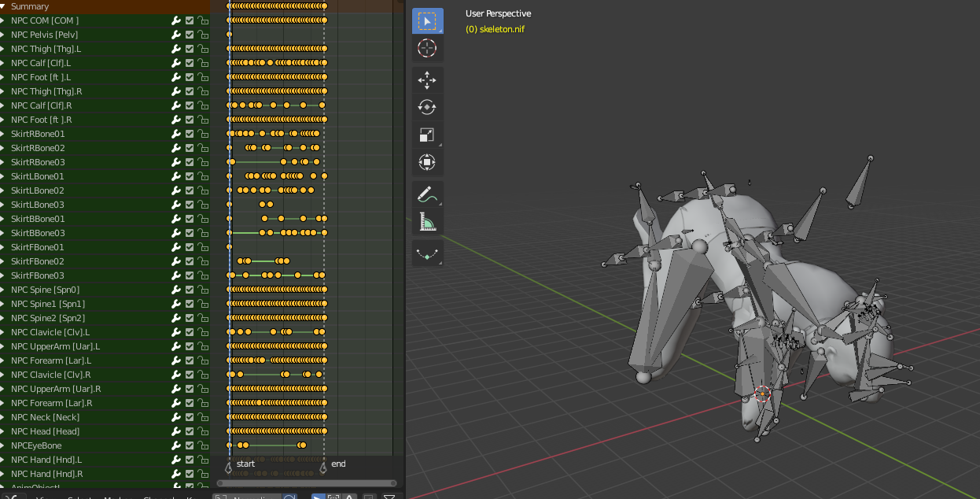Toggle checkbox on NPC Spine1 [Spn1] row

[x=190, y=304]
